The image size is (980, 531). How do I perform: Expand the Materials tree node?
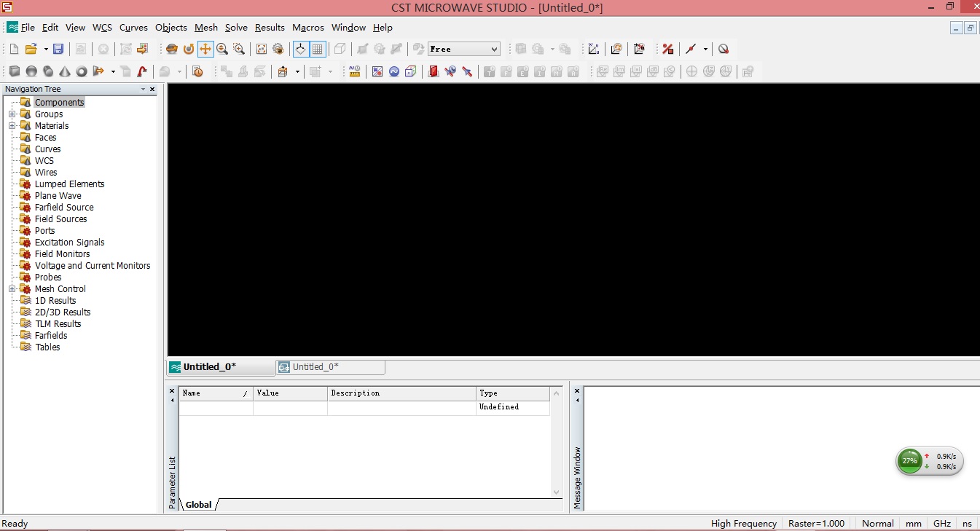point(12,125)
